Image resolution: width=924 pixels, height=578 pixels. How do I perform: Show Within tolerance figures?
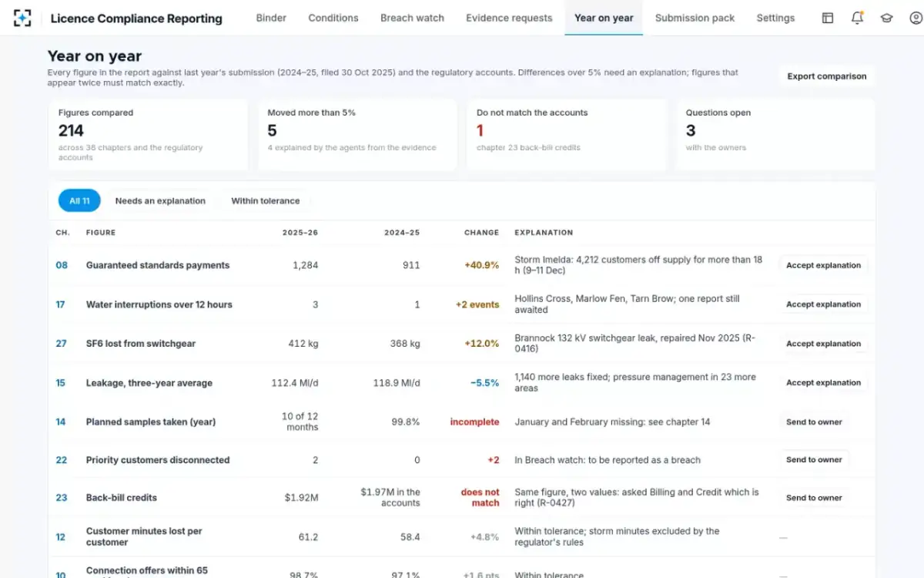click(266, 201)
